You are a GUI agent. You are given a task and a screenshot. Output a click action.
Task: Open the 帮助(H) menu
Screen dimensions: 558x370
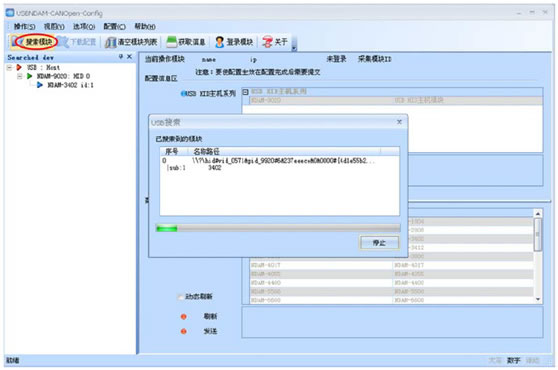(x=144, y=26)
